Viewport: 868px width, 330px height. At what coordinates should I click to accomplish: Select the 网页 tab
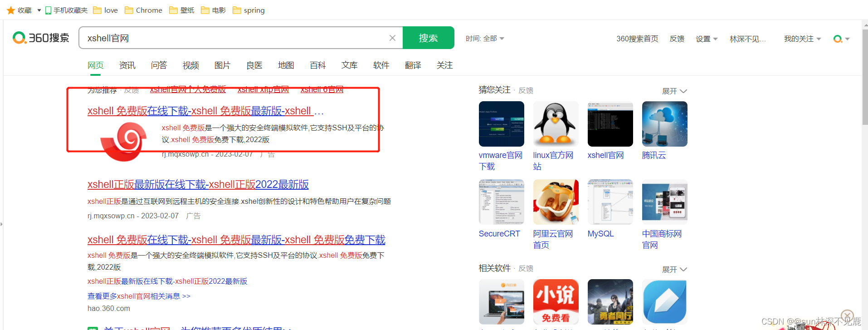click(96, 65)
